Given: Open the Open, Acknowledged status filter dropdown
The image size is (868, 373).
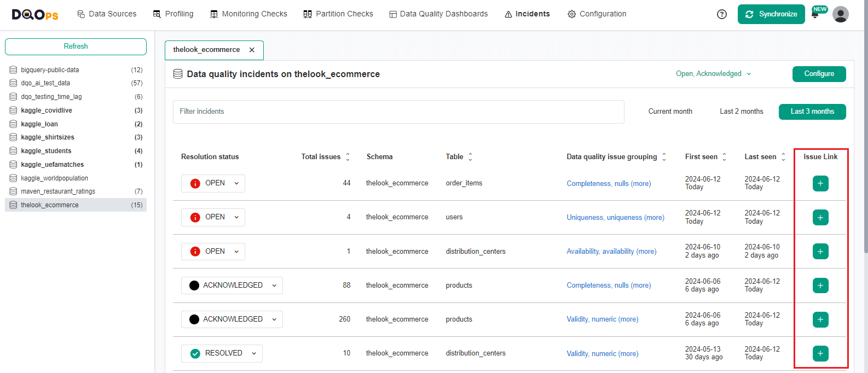Looking at the screenshot, I should [x=714, y=74].
